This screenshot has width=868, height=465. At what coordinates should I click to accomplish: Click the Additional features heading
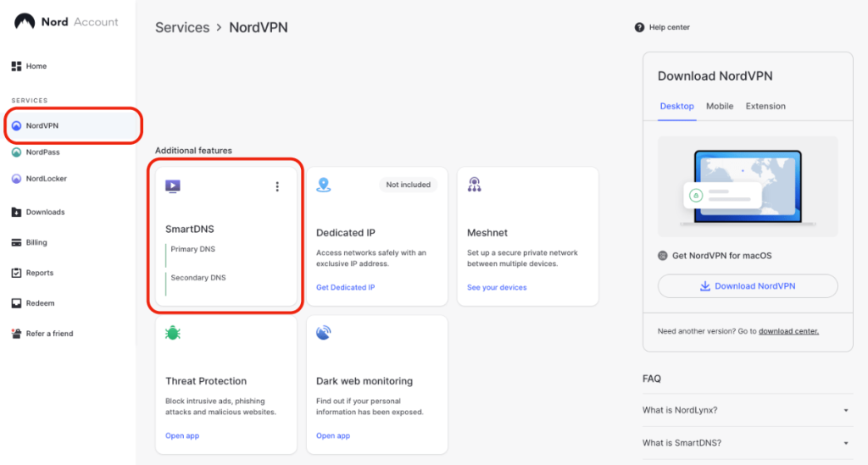193,151
